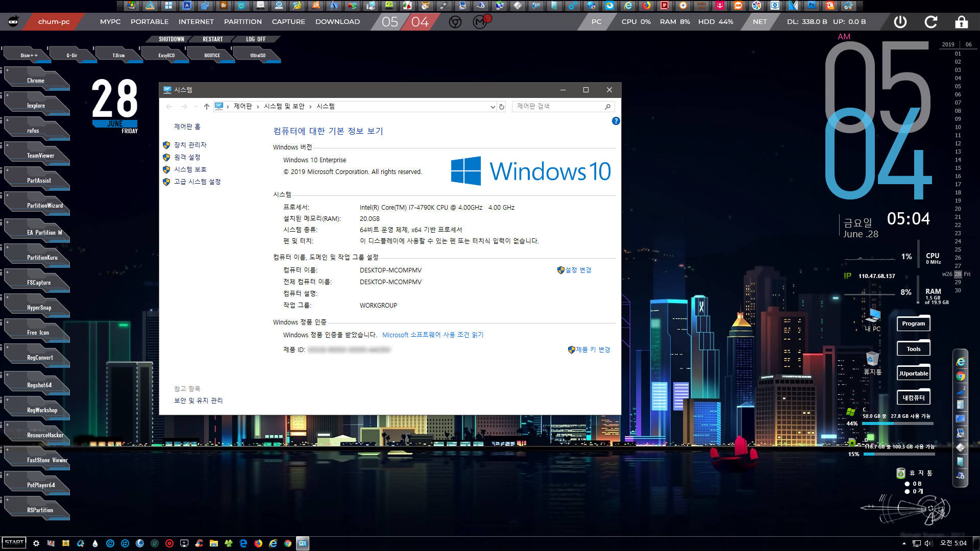Screen dimensions: 980x551
Task: Open 장치 관리자 in left pane
Action: (x=190, y=145)
